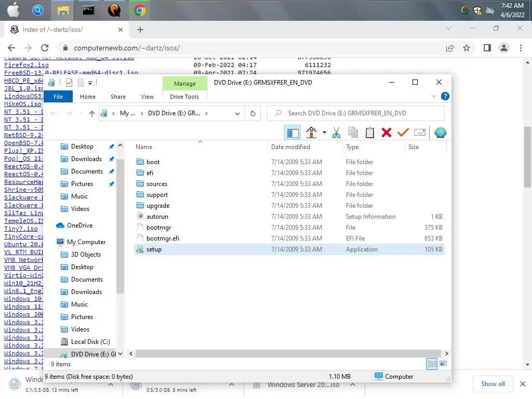Click the Copy toolbar icon
This screenshot has height=399, width=532.
coord(353,132)
